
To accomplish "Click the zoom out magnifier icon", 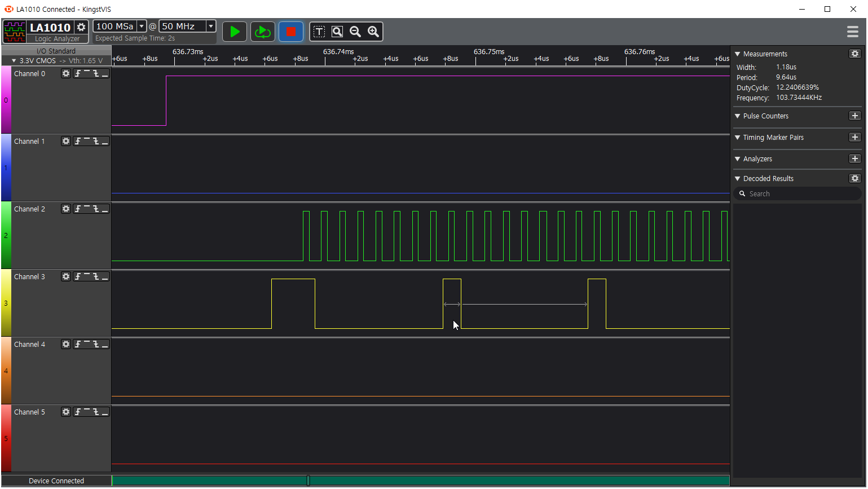I will 355,32.
